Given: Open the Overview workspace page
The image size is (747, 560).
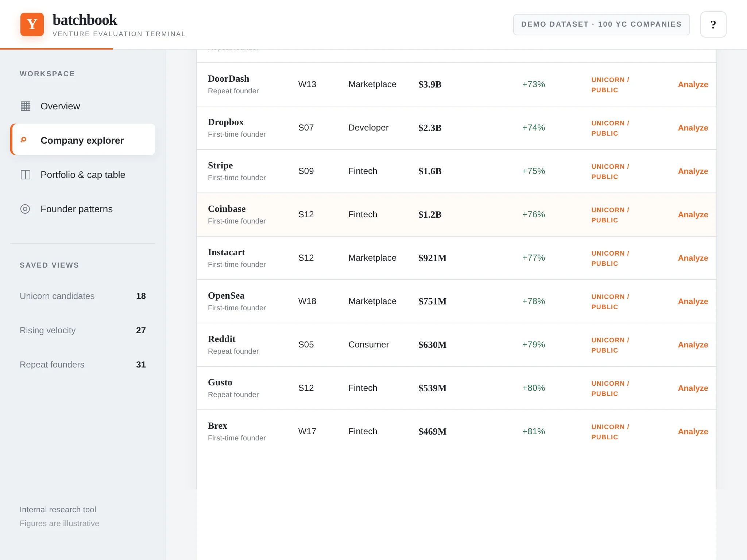Looking at the screenshot, I should click(x=83, y=106).
